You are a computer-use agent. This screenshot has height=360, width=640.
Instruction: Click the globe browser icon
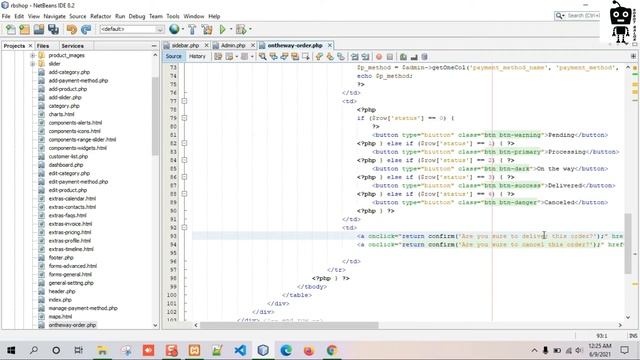click(174, 29)
